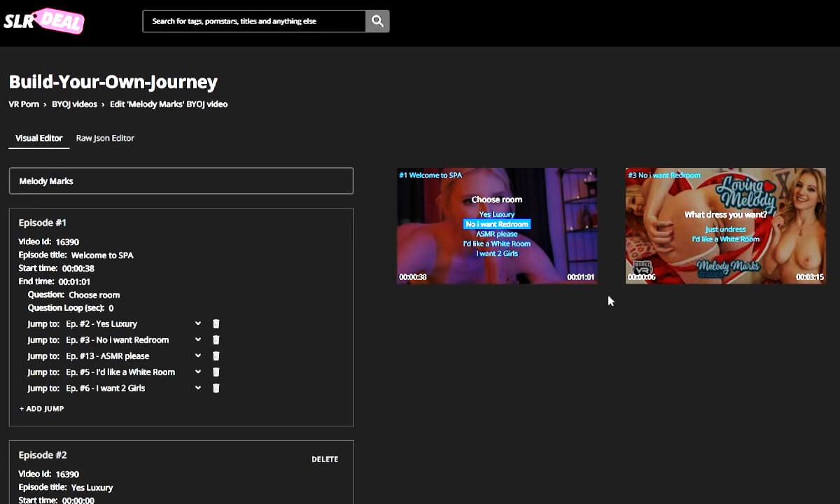Viewport: 840px width, 504px height.
Task: Click the search magnifier button
Action: 377,21
